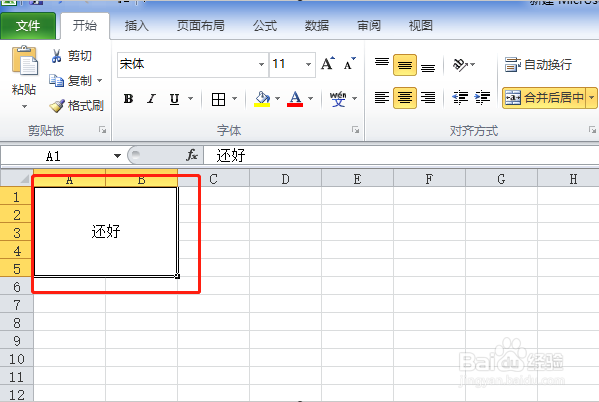Viewport: 599px width, 402px height.
Task: Apply yellow fill color bucket
Action: pos(262,99)
